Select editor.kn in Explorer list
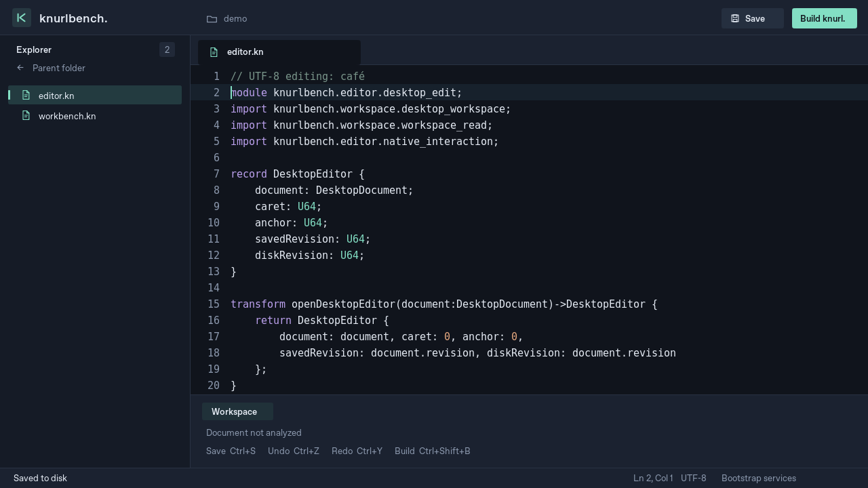The width and height of the screenshot is (868, 488). (x=95, y=95)
